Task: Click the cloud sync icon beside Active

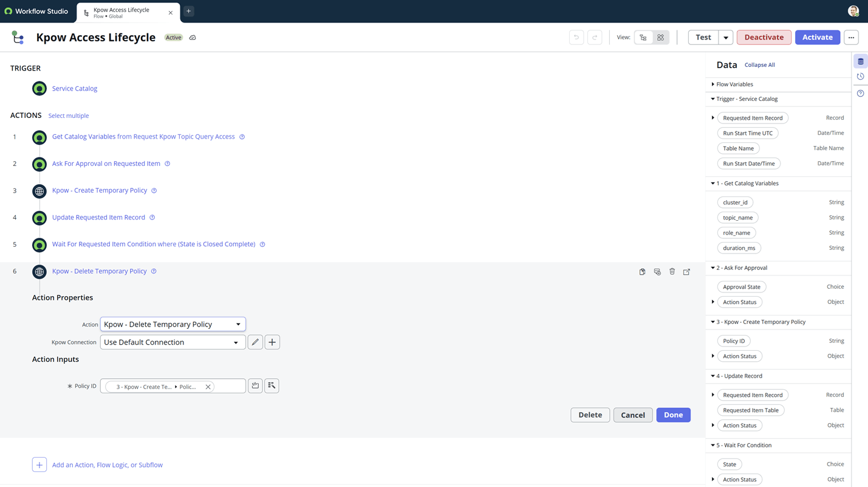Action: click(193, 38)
